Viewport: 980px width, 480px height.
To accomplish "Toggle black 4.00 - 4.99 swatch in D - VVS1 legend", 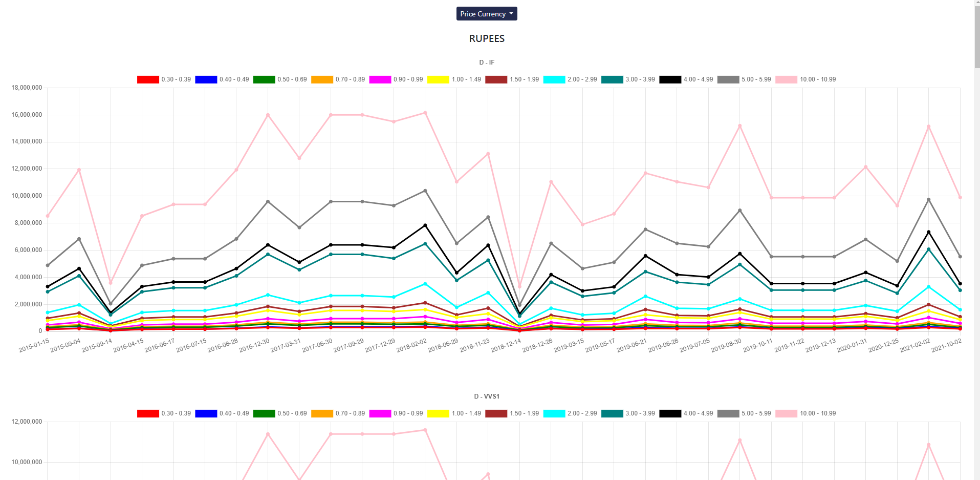I will (x=670, y=413).
